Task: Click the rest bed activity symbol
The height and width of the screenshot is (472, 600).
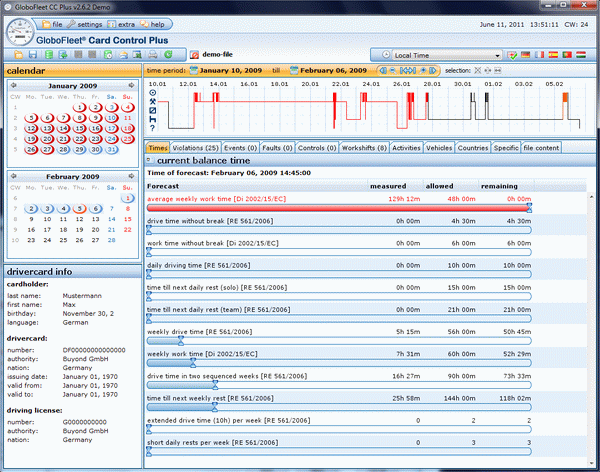Action: point(152,119)
